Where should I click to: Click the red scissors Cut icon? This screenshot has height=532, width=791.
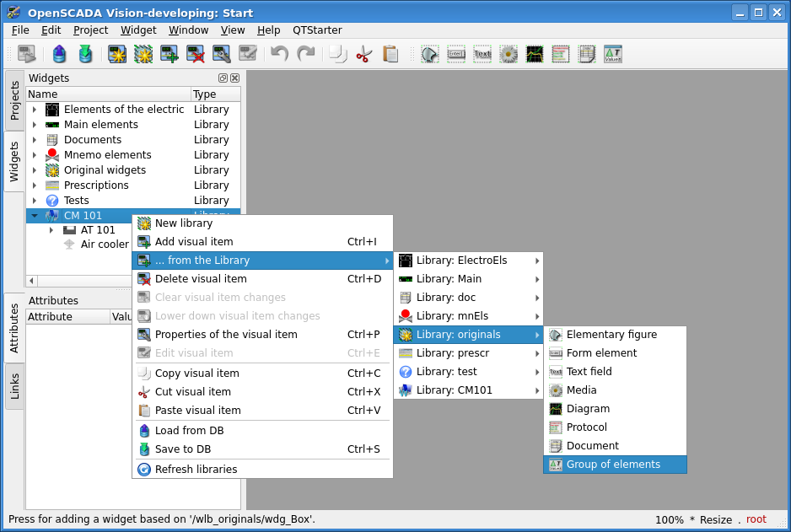(x=363, y=55)
